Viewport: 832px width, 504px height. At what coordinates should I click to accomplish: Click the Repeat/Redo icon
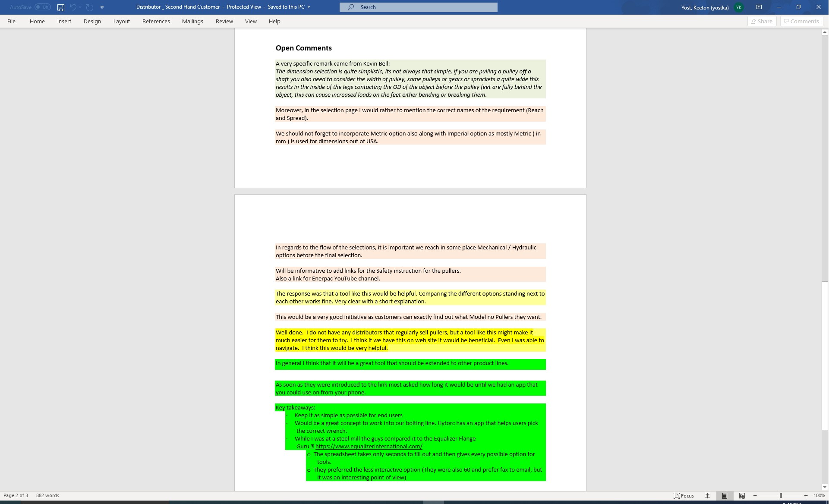coord(89,7)
